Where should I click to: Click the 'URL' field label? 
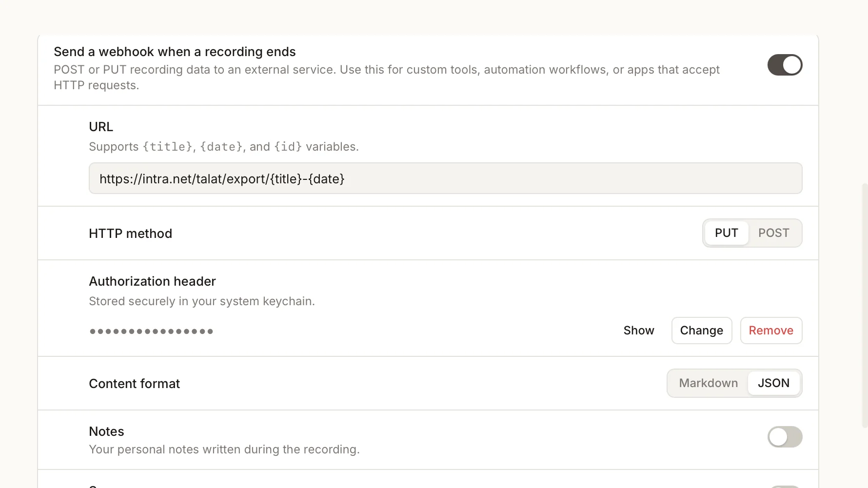[x=101, y=127]
